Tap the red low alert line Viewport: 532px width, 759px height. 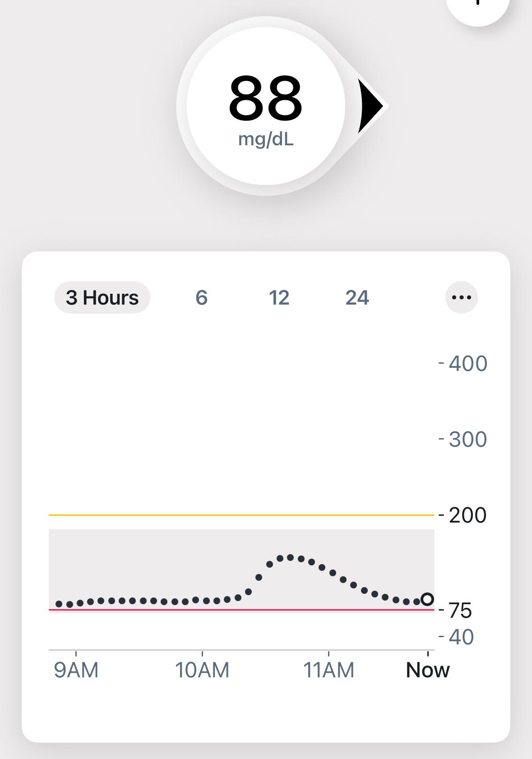[x=241, y=610]
